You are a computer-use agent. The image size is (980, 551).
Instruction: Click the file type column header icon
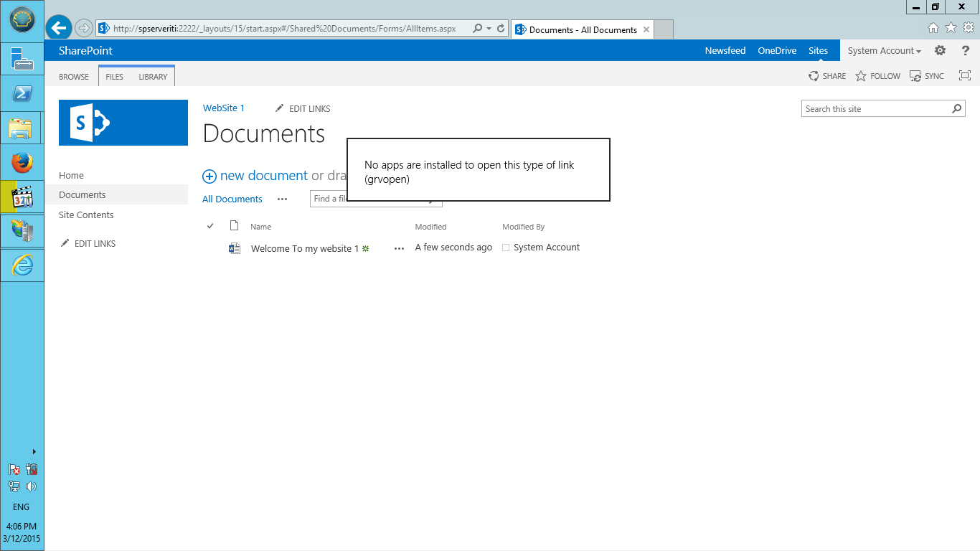pos(234,226)
